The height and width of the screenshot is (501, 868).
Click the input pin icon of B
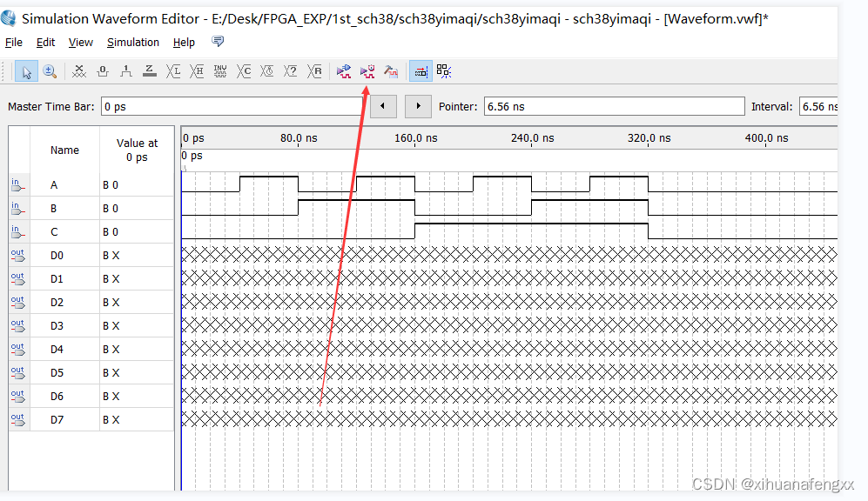point(17,209)
